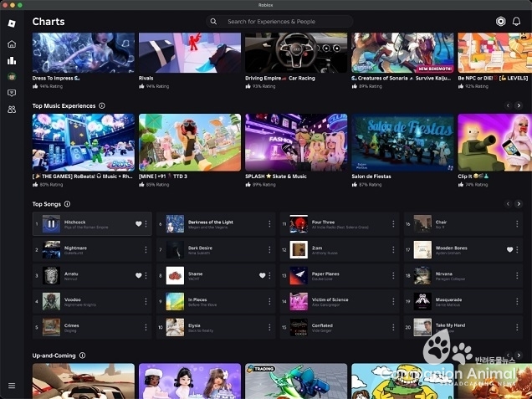Open the Dress To Impress thumbnail

point(84,53)
